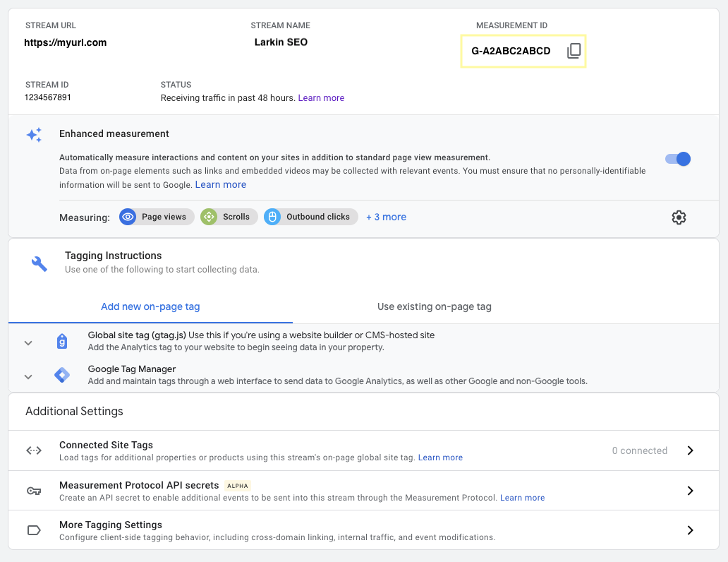The height and width of the screenshot is (562, 728).
Task: Select the Google Tag Manager diamond icon
Action: [62, 374]
